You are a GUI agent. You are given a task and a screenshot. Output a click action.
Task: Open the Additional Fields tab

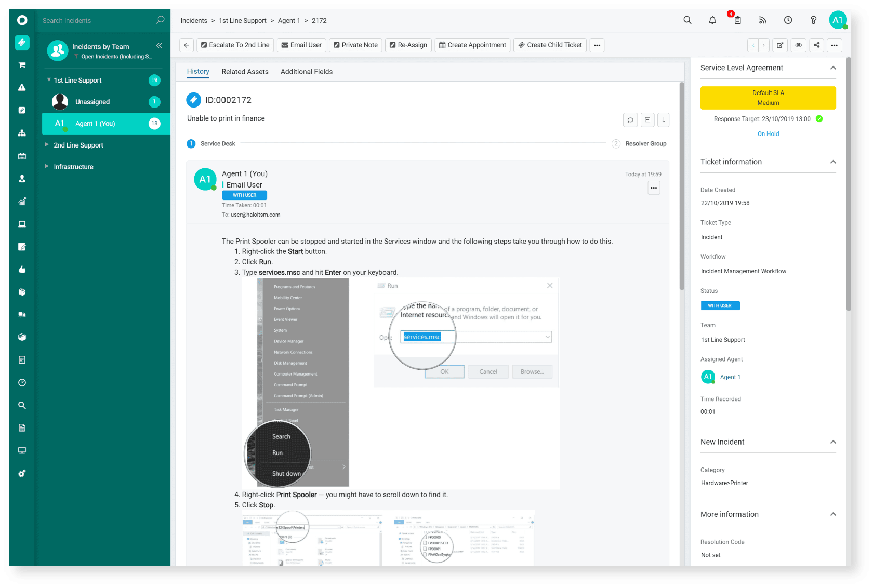click(x=307, y=72)
